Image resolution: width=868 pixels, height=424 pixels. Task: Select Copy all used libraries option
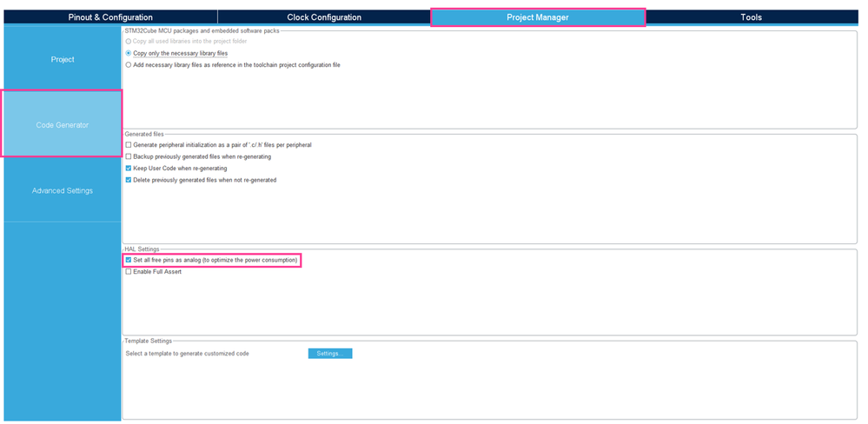[129, 41]
